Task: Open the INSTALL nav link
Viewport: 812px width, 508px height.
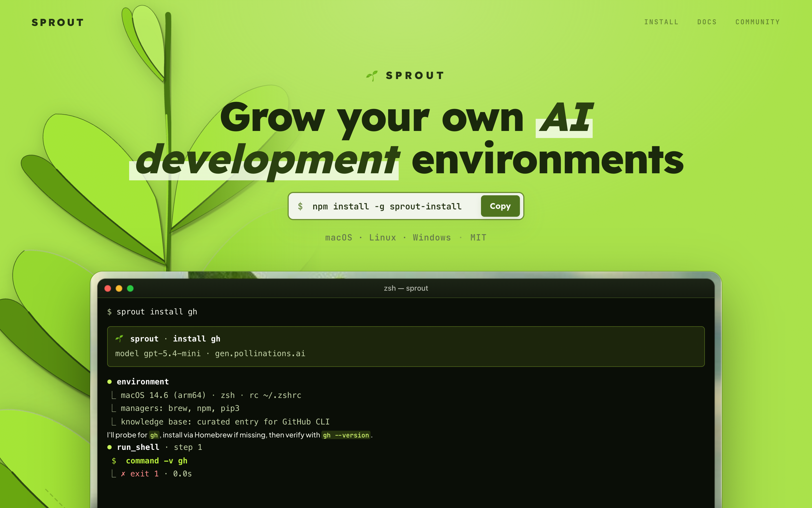Action: pyautogui.click(x=661, y=22)
